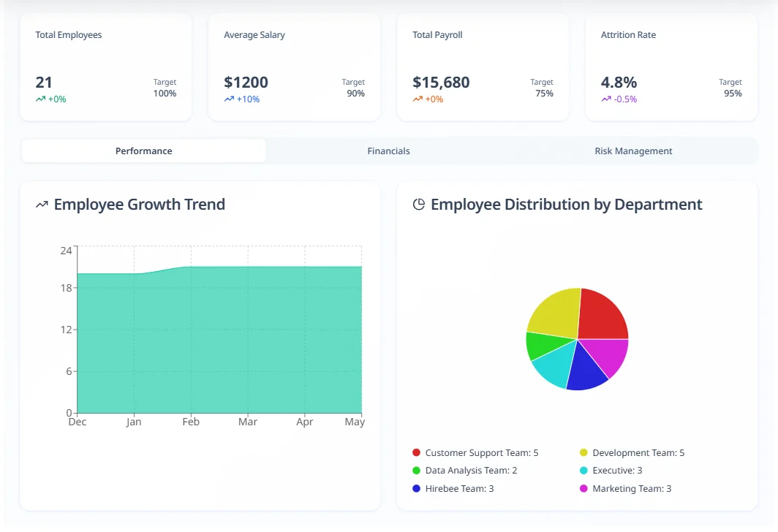Click the Dec label on the chart axis
The height and width of the screenshot is (532, 778).
[78, 422]
